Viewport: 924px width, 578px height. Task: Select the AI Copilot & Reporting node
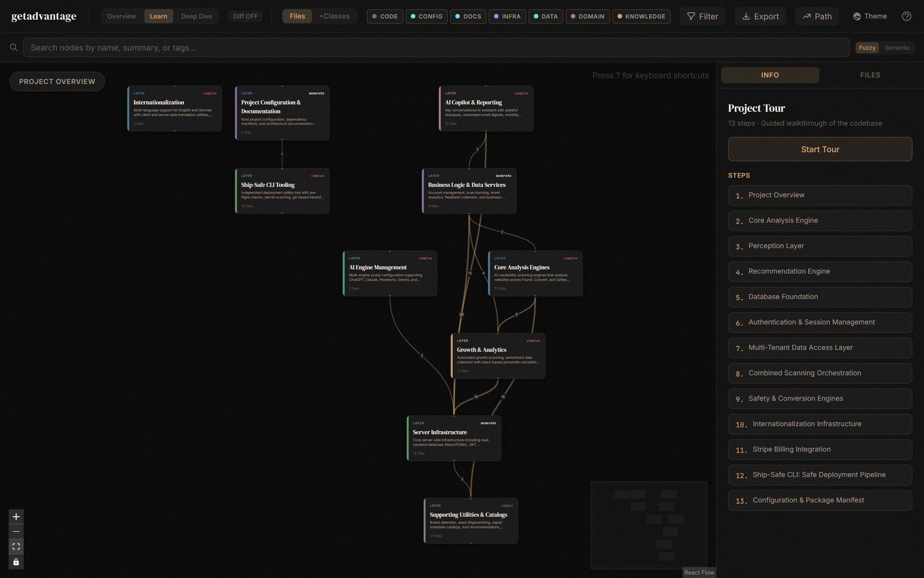pyautogui.click(x=486, y=108)
